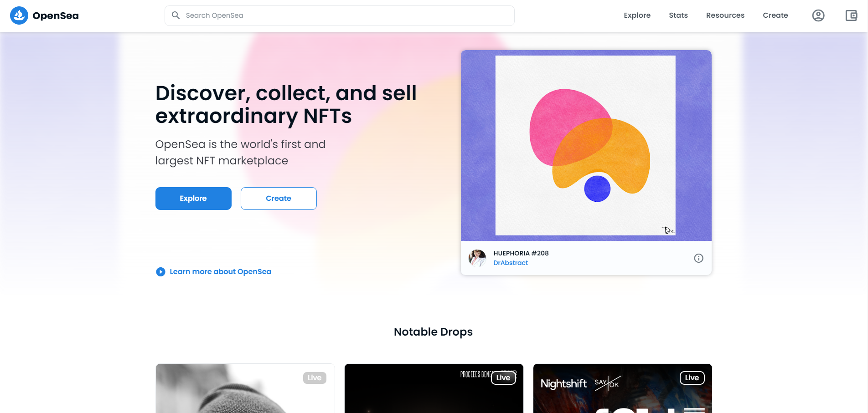Click Live badge on grayscale card
Screen dimensions: 868x413
coord(315,378)
